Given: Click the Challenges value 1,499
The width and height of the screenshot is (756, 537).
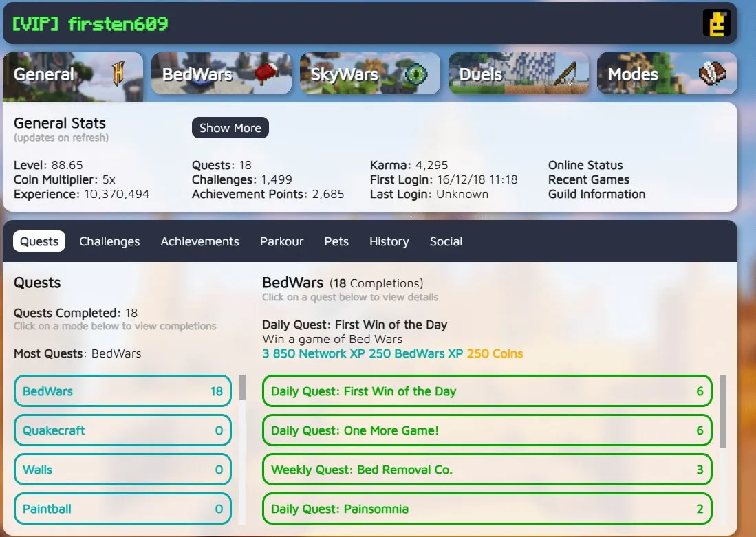Looking at the screenshot, I should click(x=277, y=180).
